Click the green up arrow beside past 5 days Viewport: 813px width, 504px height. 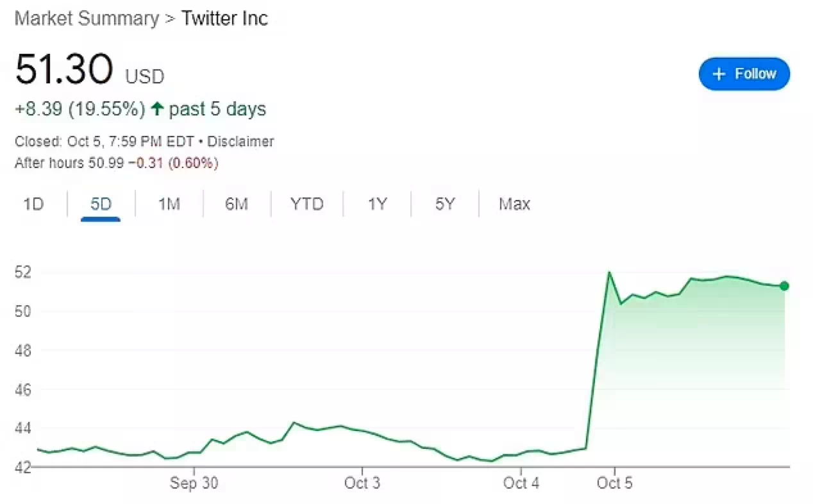157,109
